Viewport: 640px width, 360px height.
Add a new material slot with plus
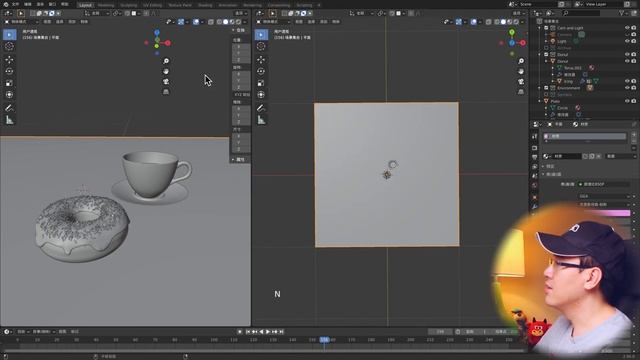(634, 134)
